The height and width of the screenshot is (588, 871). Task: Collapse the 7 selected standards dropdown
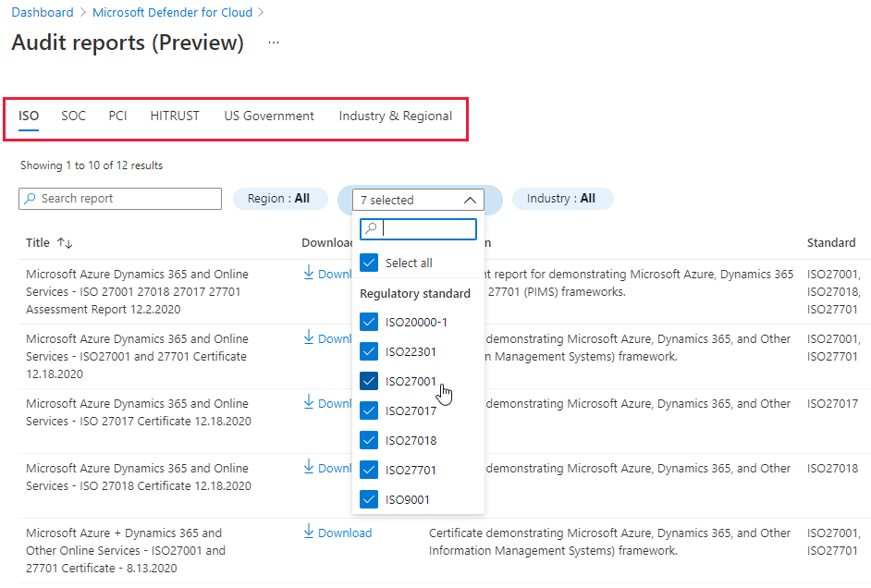pyautogui.click(x=471, y=199)
